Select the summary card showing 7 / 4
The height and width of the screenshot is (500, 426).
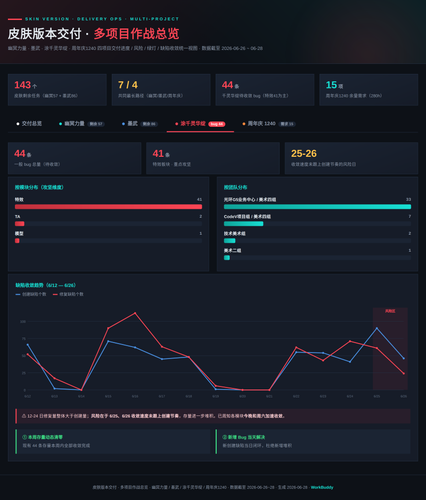coord(161,90)
